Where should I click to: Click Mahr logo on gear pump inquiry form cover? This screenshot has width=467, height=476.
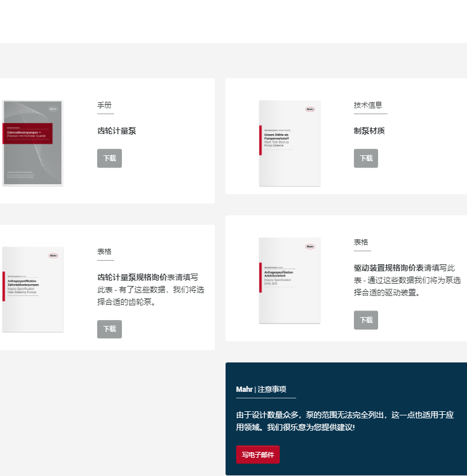pos(53,255)
